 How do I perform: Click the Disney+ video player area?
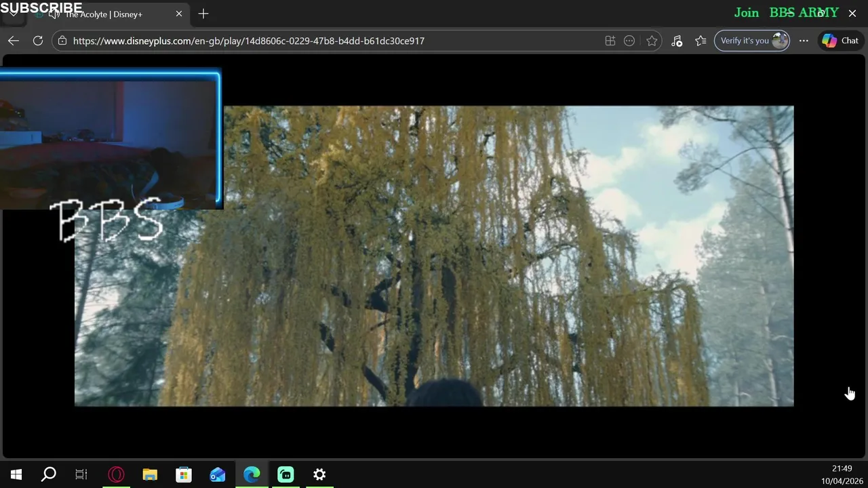point(434,256)
